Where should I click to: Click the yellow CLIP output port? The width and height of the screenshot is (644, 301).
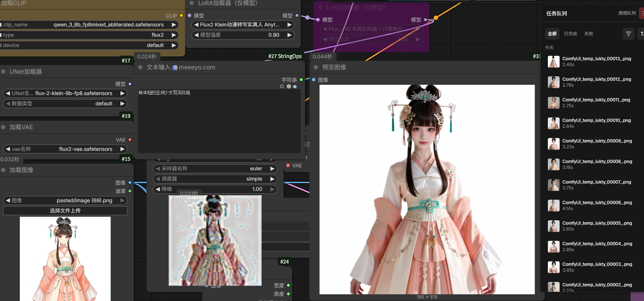pos(181,15)
